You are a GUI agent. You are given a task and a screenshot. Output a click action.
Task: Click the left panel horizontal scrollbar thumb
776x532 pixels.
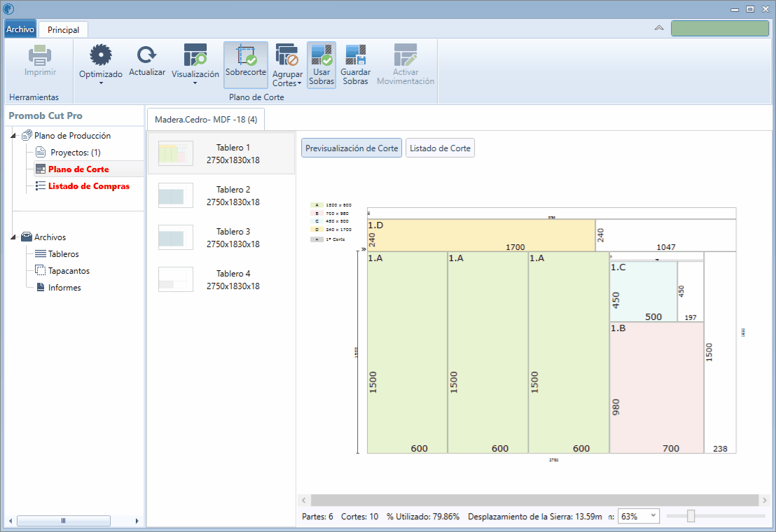(x=63, y=521)
